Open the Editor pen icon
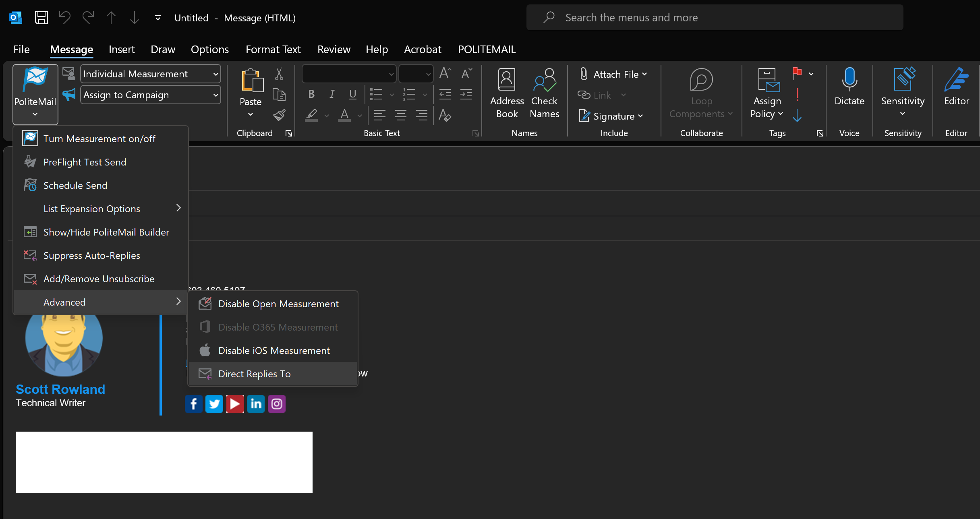980x519 pixels. pyautogui.click(x=956, y=81)
